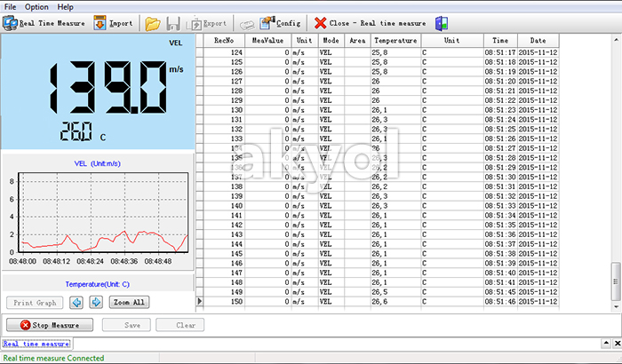
Task: Click the Print Graph button
Action: [x=35, y=303]
